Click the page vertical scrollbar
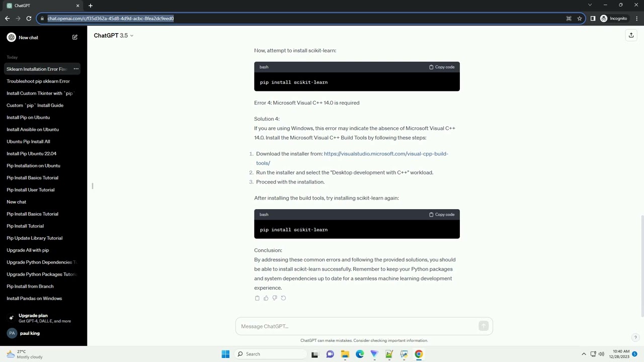This screenshot has height=362, width=644. coord(641,266)
